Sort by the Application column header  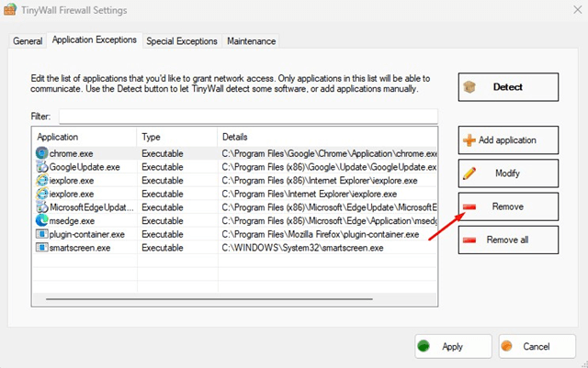(x=85, y=137)
